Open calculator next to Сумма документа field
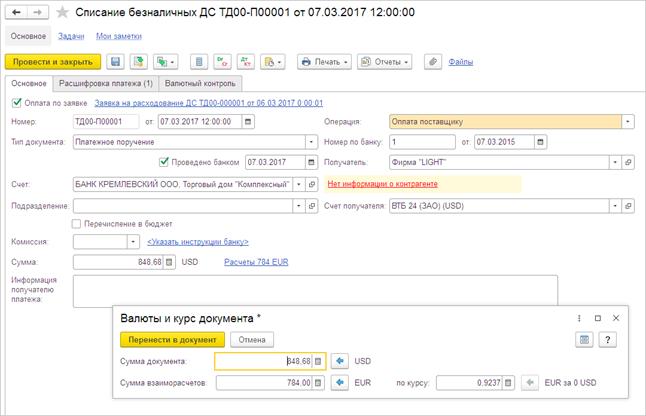The image size is (646, 416). tap(319, 360)
